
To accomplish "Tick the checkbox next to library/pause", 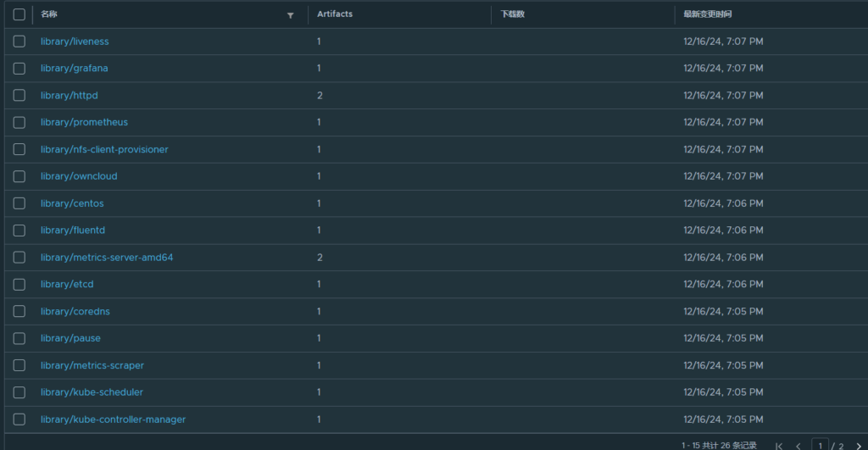I will click(x=19, y=339).
